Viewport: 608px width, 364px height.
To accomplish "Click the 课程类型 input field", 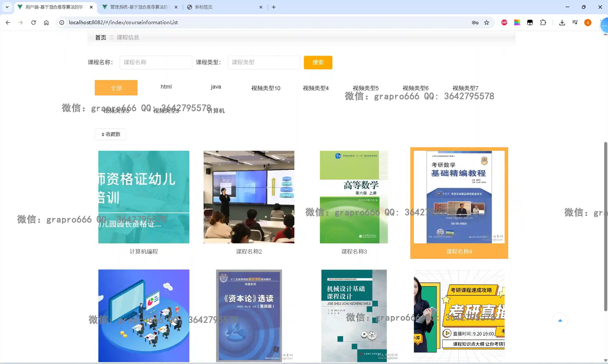I will [x=264, y=62].
